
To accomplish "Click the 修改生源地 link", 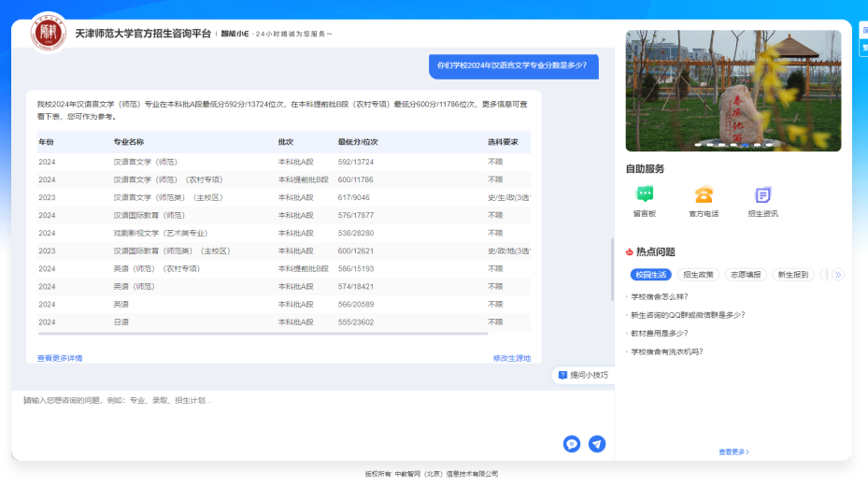I will [x=511, y=358].
